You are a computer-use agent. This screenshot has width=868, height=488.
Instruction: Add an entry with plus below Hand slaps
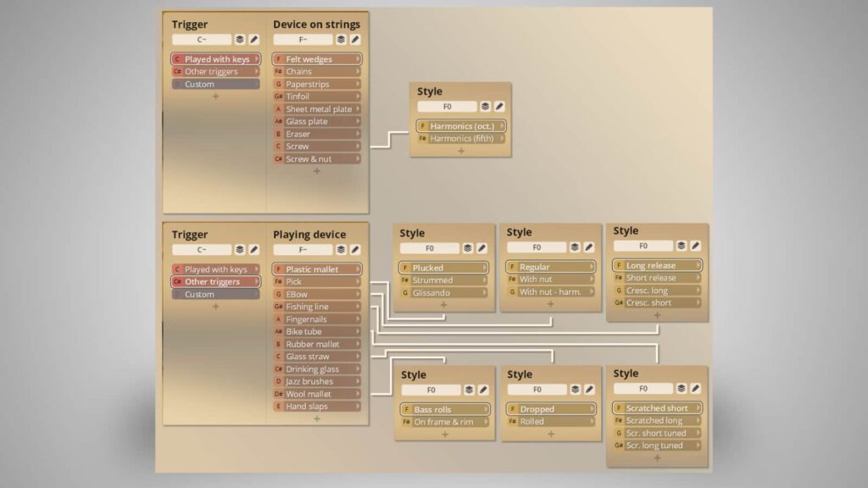pos(317,419)
